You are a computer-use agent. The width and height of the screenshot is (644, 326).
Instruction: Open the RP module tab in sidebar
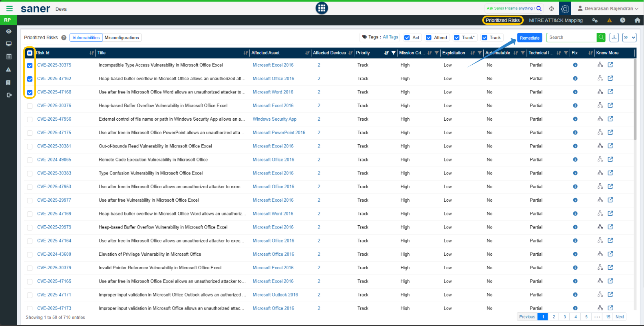tap(8, 20)
